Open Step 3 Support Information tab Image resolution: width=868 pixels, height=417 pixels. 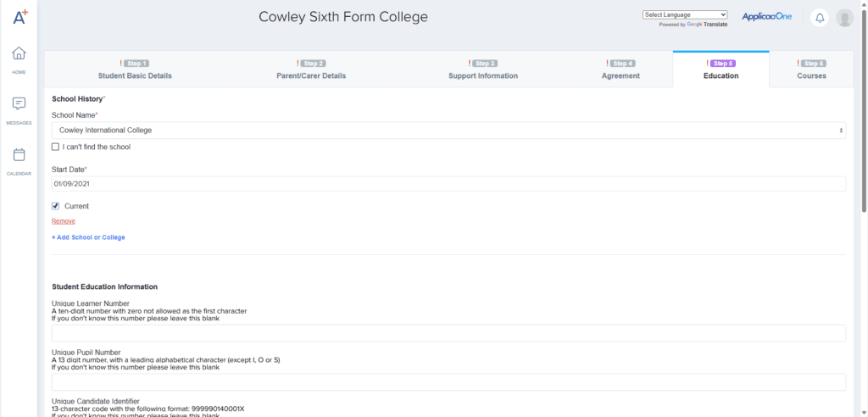(x=483, y=69)
